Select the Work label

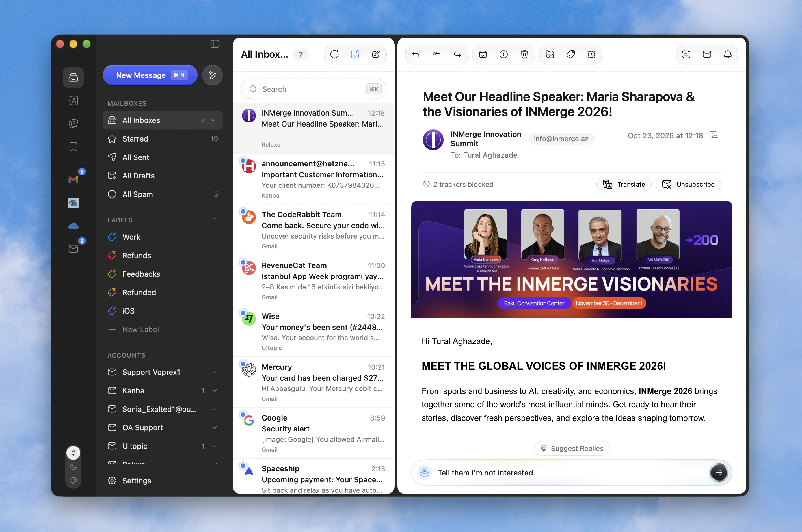click(163, 237)
